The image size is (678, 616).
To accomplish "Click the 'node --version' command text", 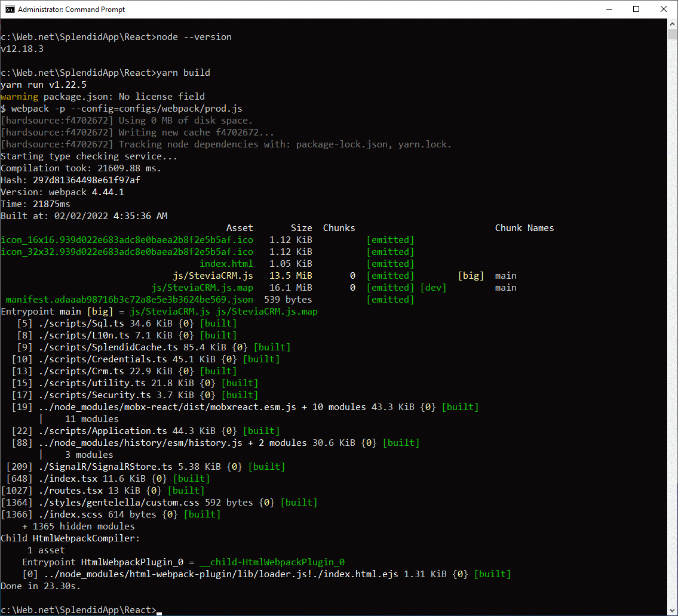I will [194, 37].
